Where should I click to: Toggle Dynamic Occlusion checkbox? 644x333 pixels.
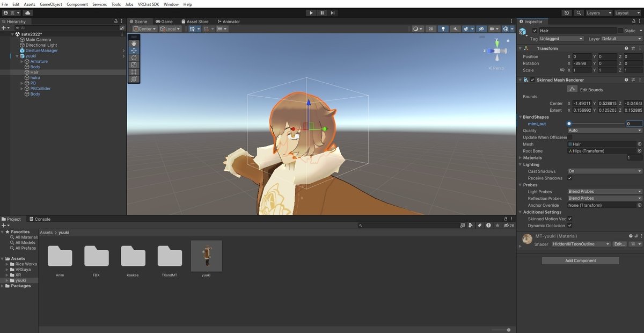[570, 226]
